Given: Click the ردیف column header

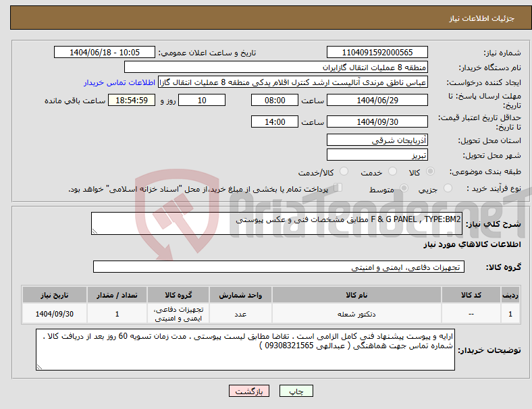Looking at the screenshot, I should pyautogui.click(x=510, y=295).
